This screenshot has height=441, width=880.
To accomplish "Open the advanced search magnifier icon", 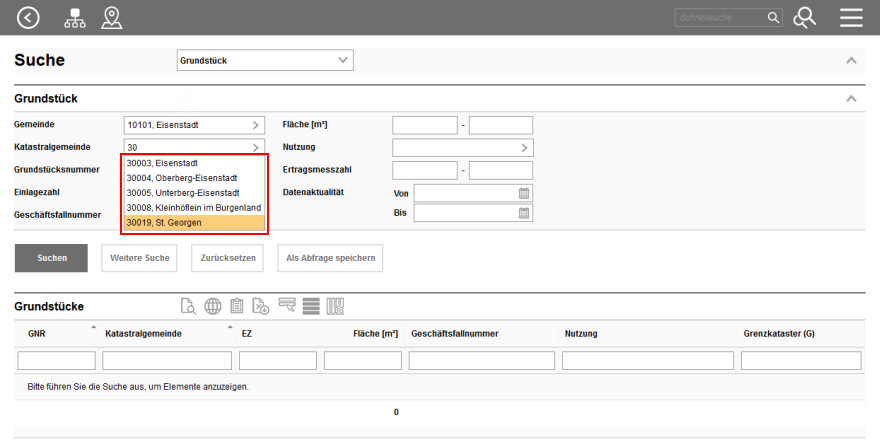I will tap(805, 17).
